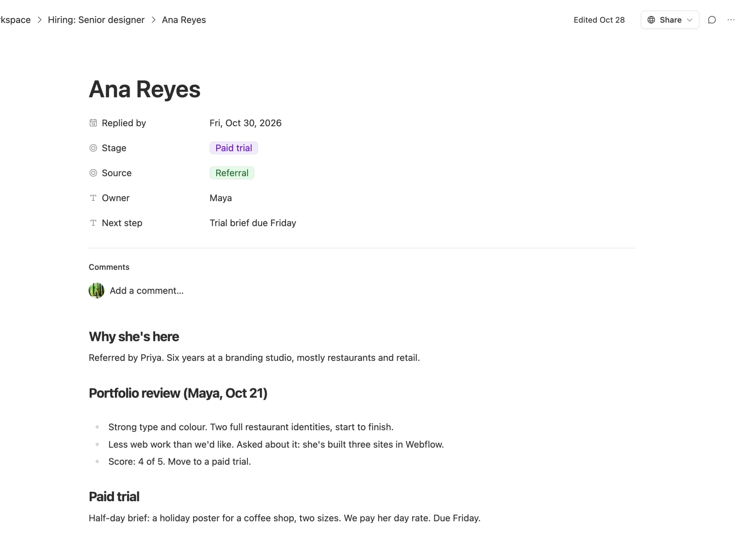Click the Why she's here heading

point(134,337)
